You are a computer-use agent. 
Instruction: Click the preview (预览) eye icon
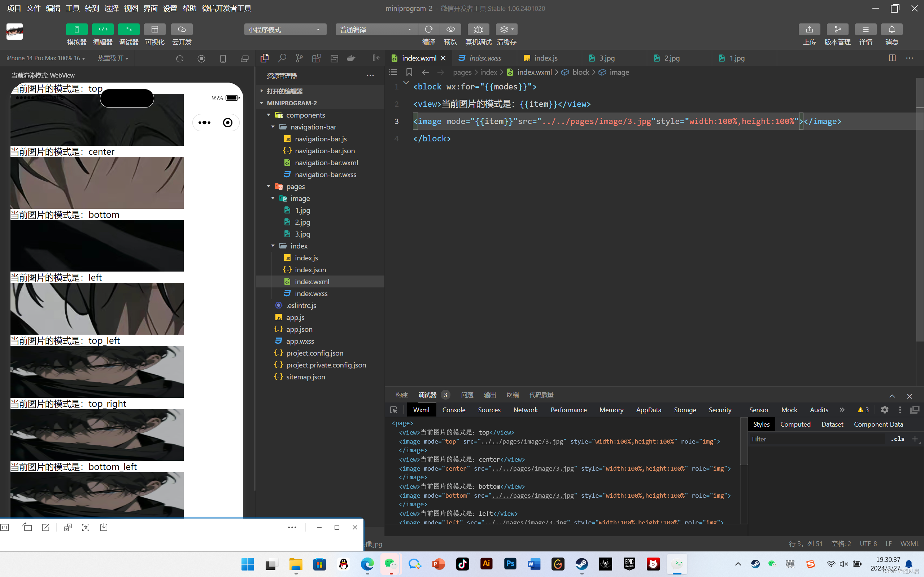[450, 29]
